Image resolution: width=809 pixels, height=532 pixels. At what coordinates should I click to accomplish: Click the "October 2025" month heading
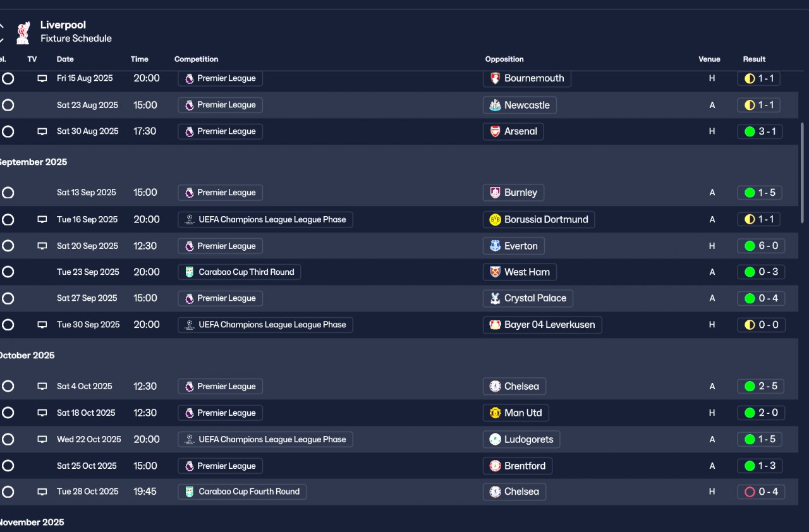click(26, 356)
